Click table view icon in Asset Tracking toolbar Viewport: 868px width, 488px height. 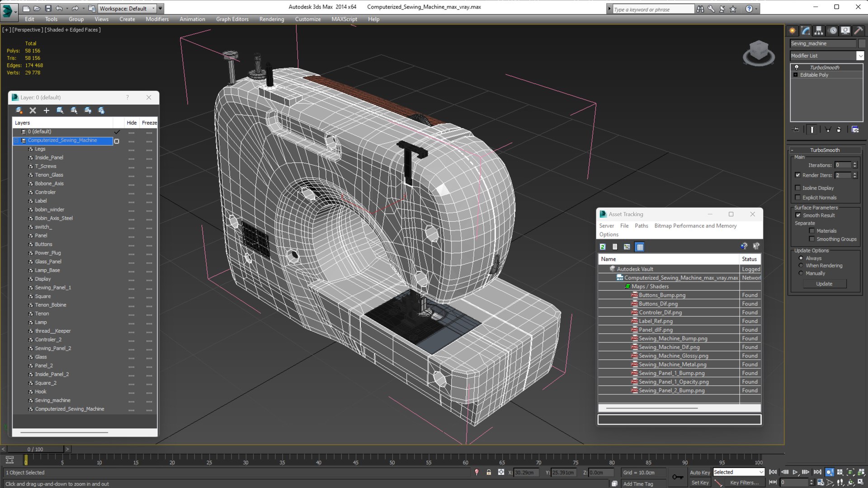point(639,247)
